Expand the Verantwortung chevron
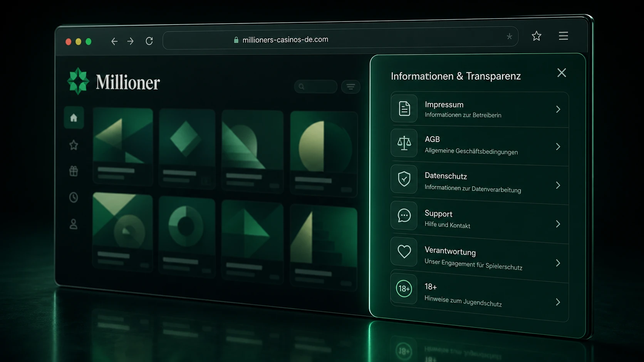Viewport: 644px width, 362px height. coord(558,263)
